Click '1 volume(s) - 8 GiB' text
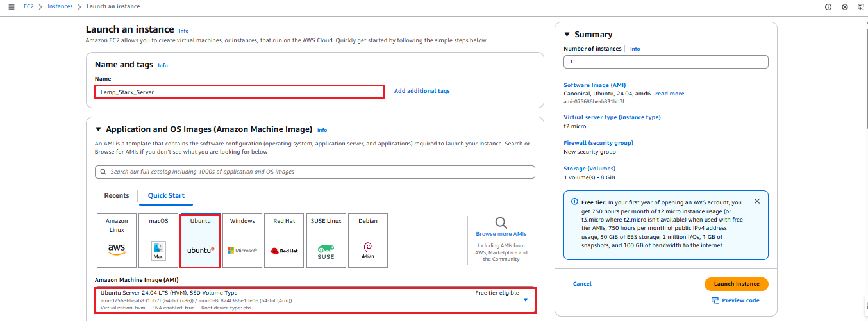The width and height of the screenshot is (868, 321). pyautogui.click(x=589, y=177)
